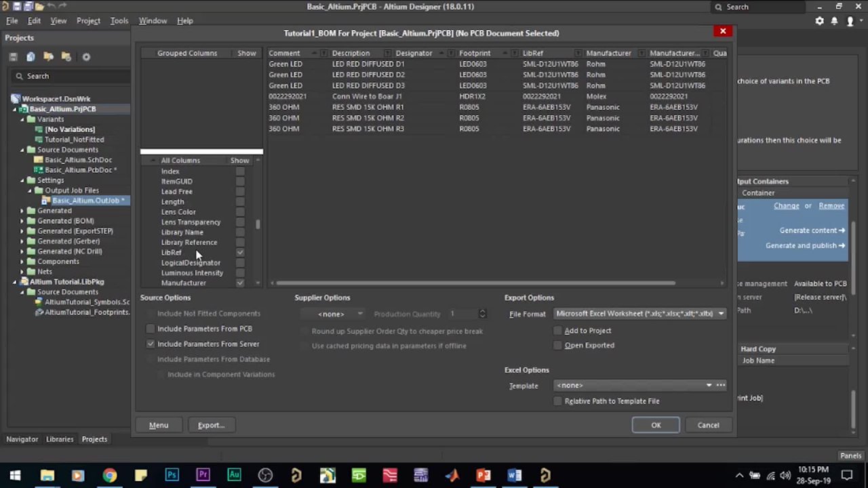
Task: Open Word from the taskbar
Action: pyautogui.click(x=514, y=475)
